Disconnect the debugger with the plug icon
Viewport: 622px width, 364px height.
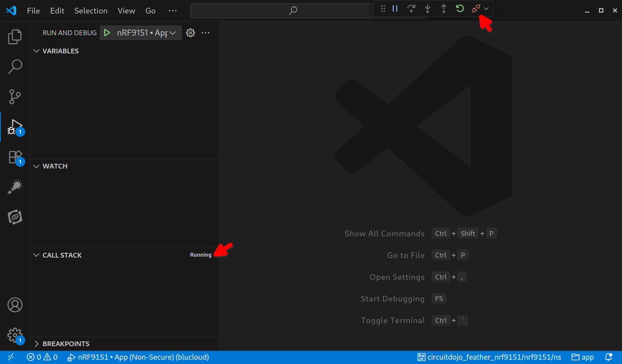click(x=476, y=8)
